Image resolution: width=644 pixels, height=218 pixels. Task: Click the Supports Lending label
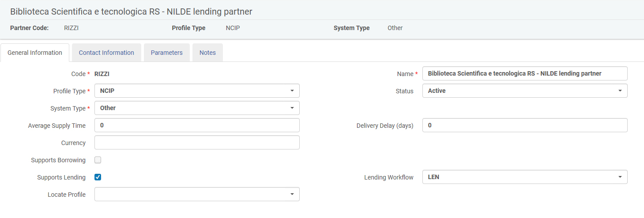pyautogui.click(x=61, y=177)
